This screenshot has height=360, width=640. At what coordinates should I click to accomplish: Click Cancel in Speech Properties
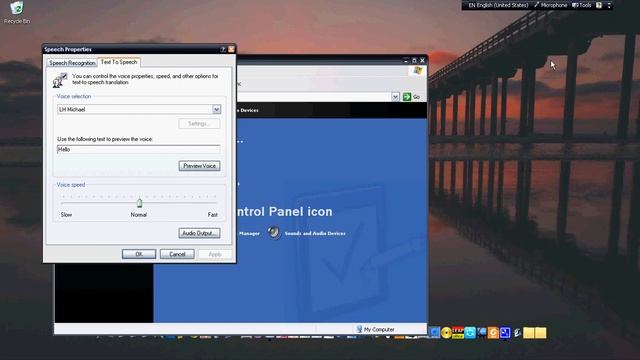[x=177, y=254]
